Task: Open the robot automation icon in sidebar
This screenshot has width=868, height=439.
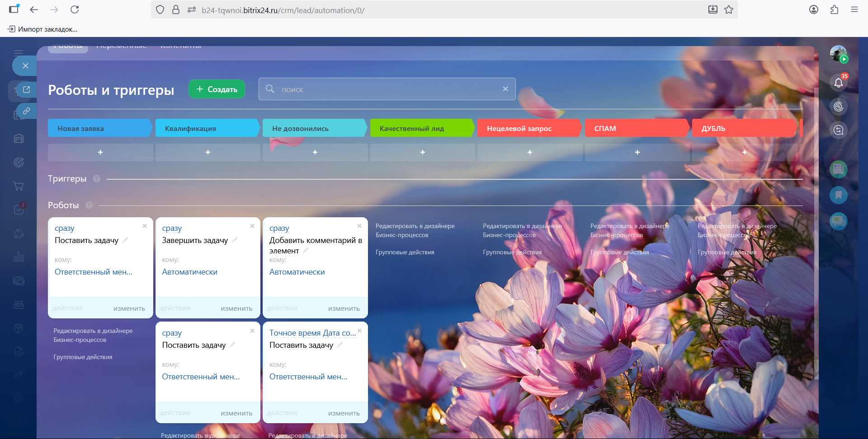Action: click(19, 304)
